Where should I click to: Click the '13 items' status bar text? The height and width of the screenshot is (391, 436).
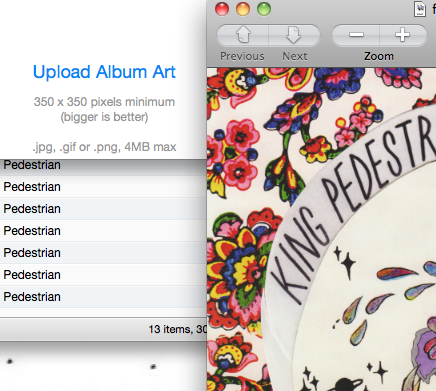pos(178,329)
